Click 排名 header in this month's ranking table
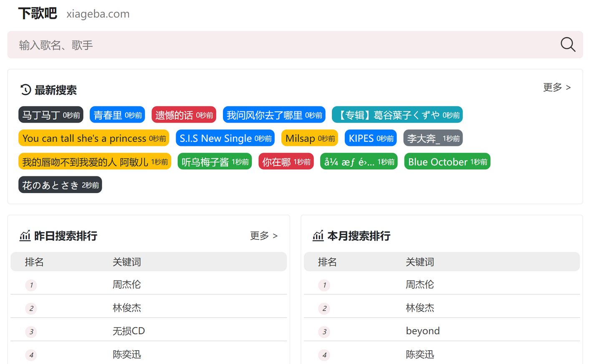The image size is (589, 364). 327,262
